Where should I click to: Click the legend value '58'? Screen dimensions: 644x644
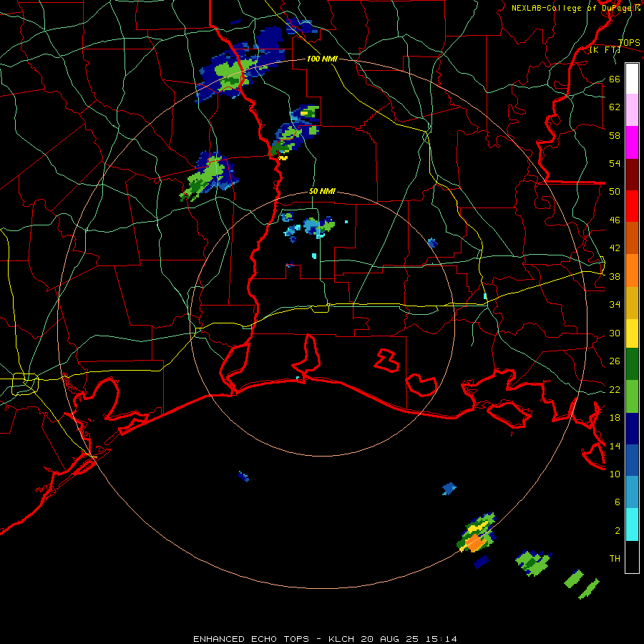(x=615, y=135)
